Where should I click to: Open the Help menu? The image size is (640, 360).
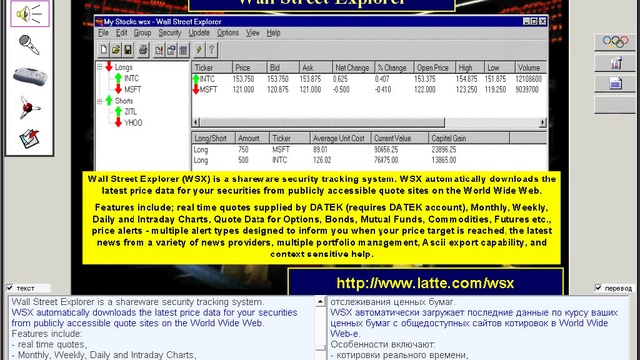[273, 33]
